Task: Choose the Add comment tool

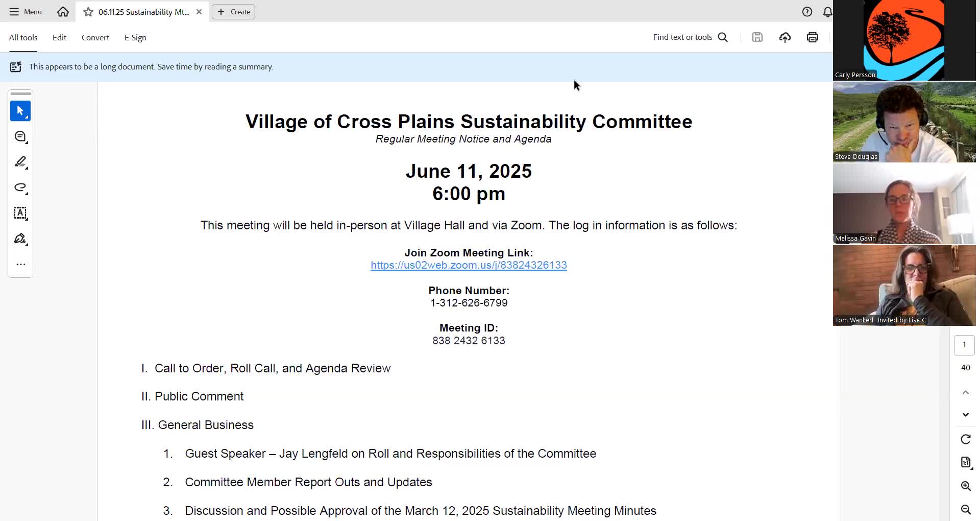Action: [x=20, y=136]
